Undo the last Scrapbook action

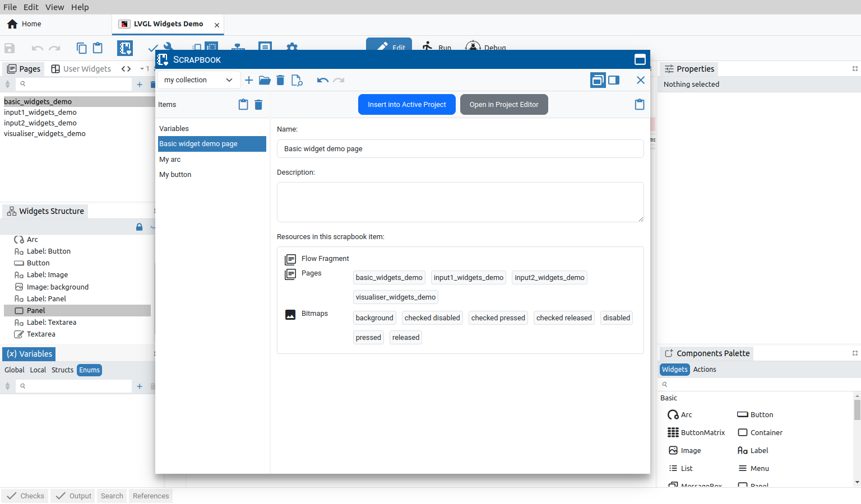click(322, 80)
